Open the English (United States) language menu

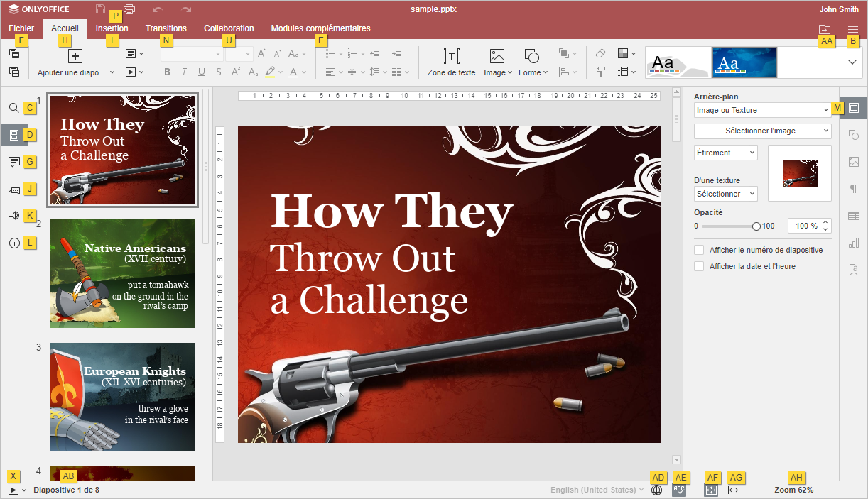[x=597, y=490]
